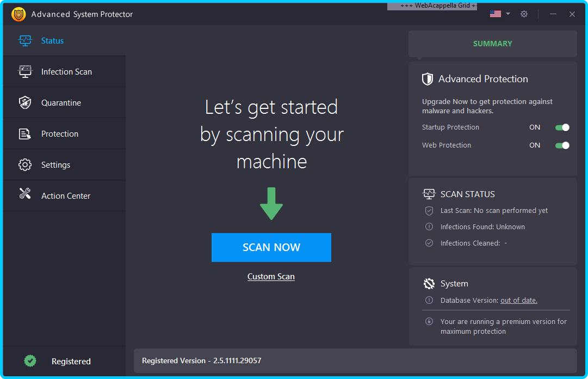Click the Advanced Protection shield icon
The height and width of the screenshot is (379, 588).
tap(428, 79)
